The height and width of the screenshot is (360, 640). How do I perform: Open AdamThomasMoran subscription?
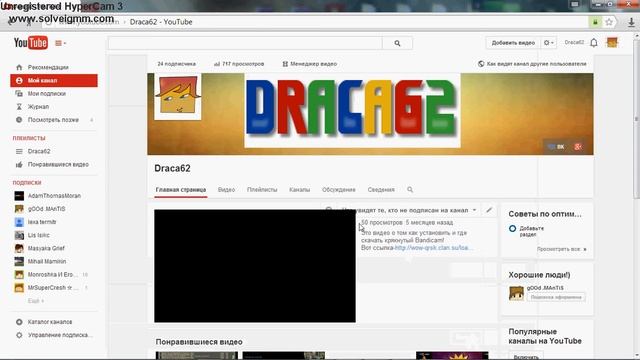[x=54, y=196]
